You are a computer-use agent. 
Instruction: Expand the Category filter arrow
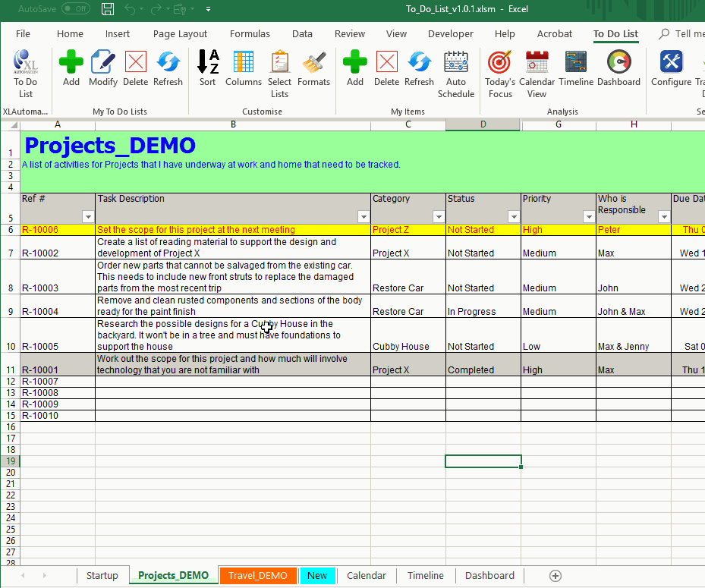click(439, 216)
